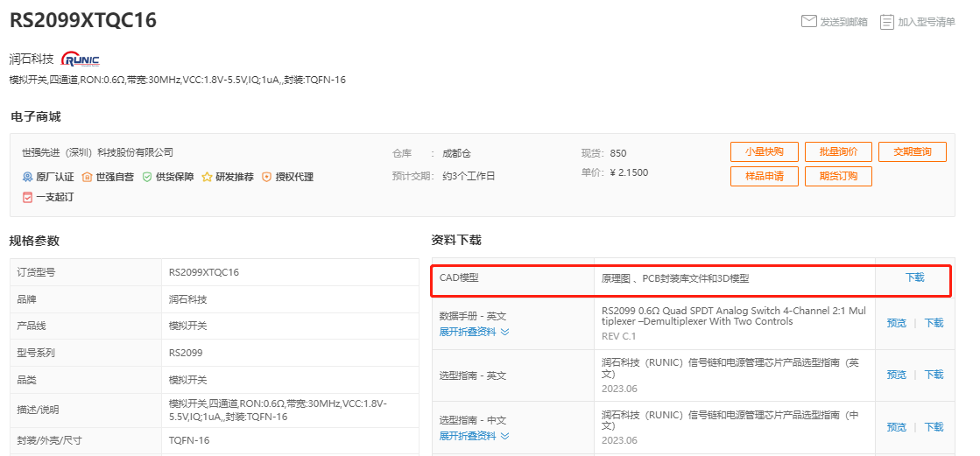Preview the 选型指南 - 中文 document

tap(896, 427)
